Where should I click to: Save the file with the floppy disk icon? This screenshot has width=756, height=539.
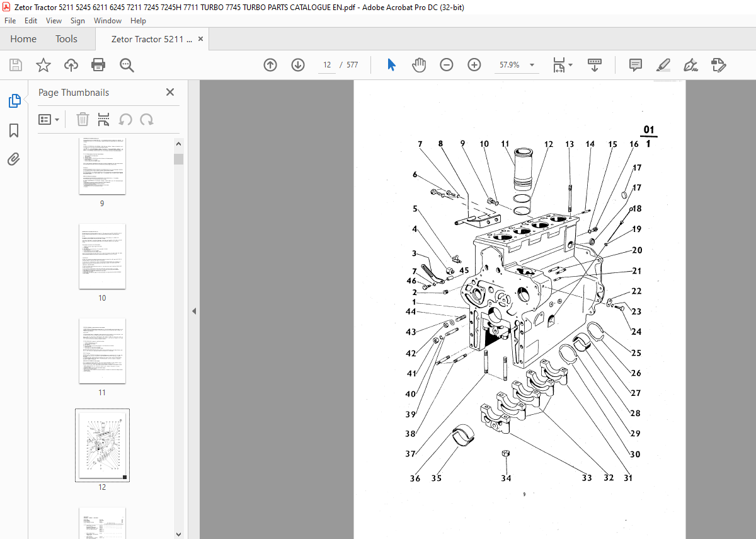click(x=16, y=65)
